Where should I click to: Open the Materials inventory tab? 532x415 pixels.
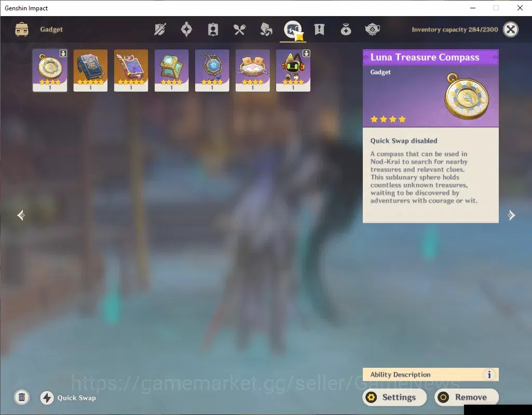[266, 30]
